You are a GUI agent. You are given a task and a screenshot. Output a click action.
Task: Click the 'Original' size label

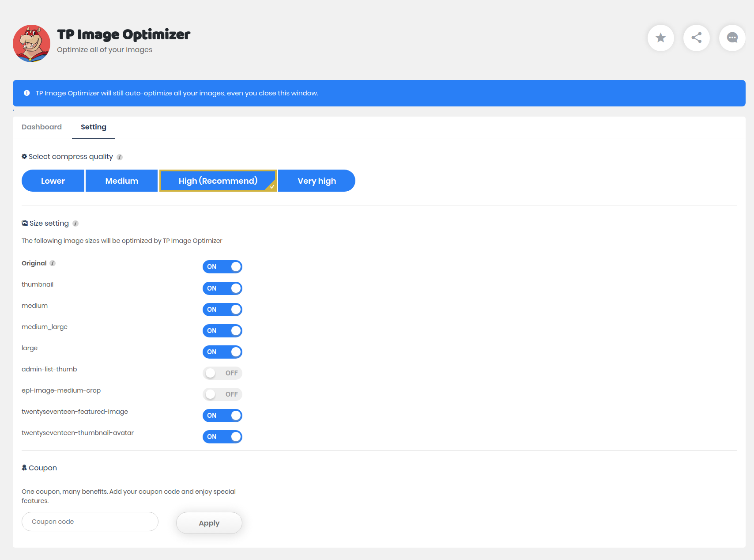[x=34, y=263]
